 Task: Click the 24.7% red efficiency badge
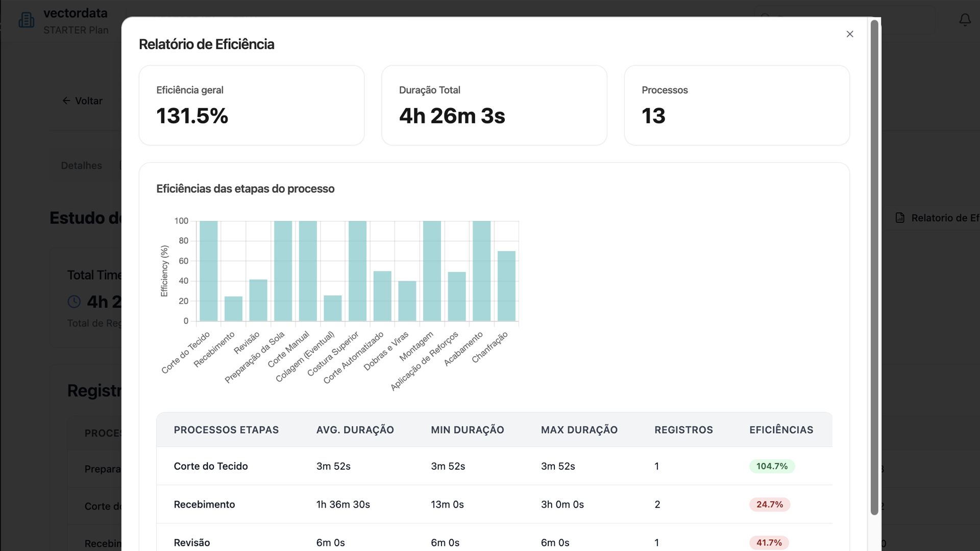click(769, 505)
